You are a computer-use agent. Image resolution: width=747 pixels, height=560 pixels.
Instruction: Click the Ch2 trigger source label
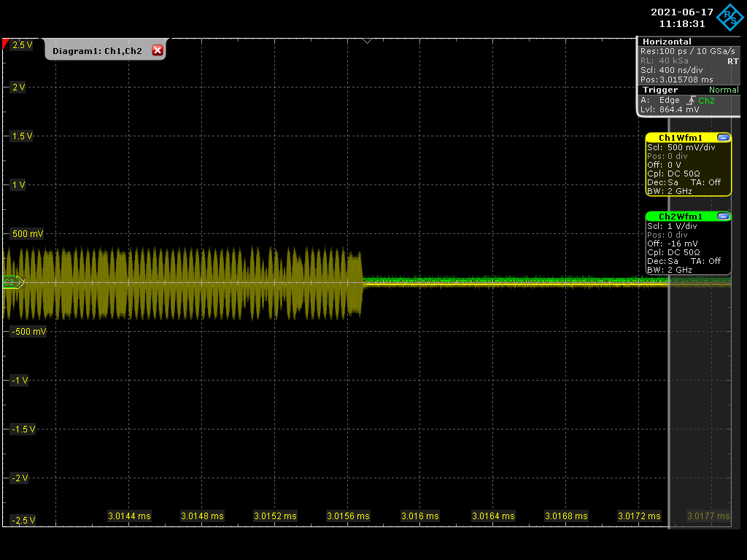tap(706, 101)
